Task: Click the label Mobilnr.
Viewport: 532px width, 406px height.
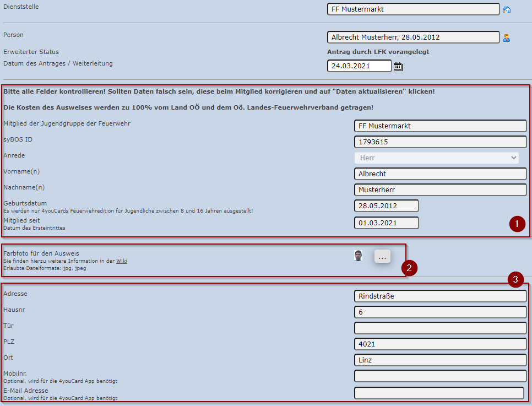Action: 15,373
